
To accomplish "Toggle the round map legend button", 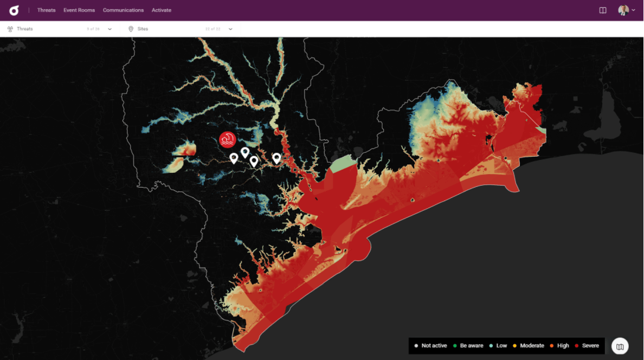I will click(x=620, y=346).
